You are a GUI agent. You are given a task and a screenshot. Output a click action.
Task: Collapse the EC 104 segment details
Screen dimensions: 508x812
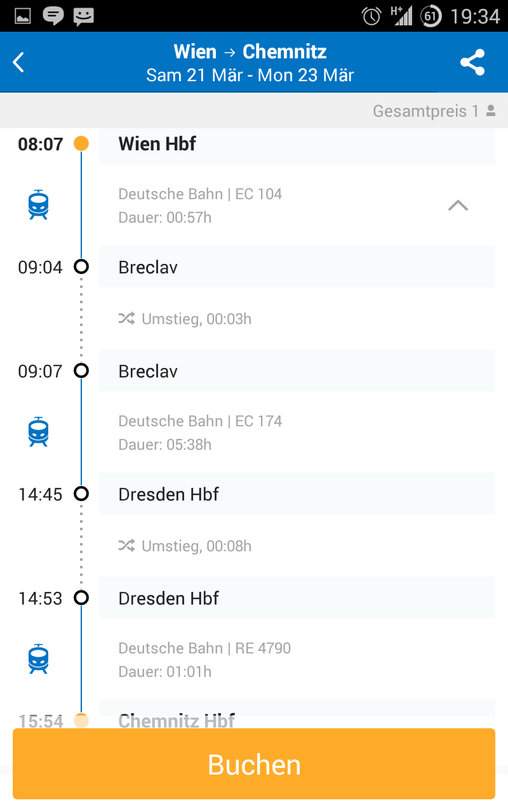[x=458, y=205]
